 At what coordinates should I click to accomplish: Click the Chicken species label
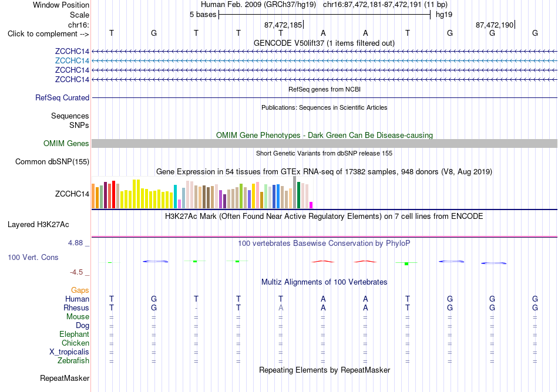(75, 343)
